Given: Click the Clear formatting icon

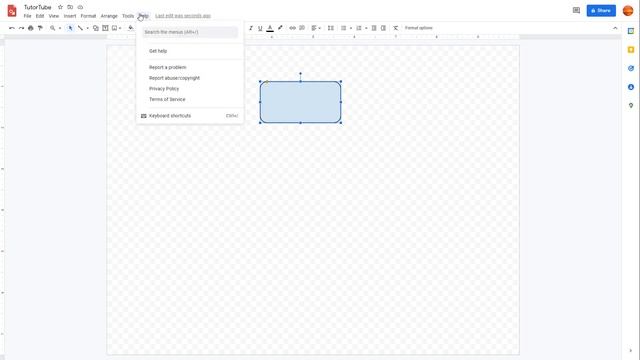Looking at the screenshot, I should click(x=396, y=28).
